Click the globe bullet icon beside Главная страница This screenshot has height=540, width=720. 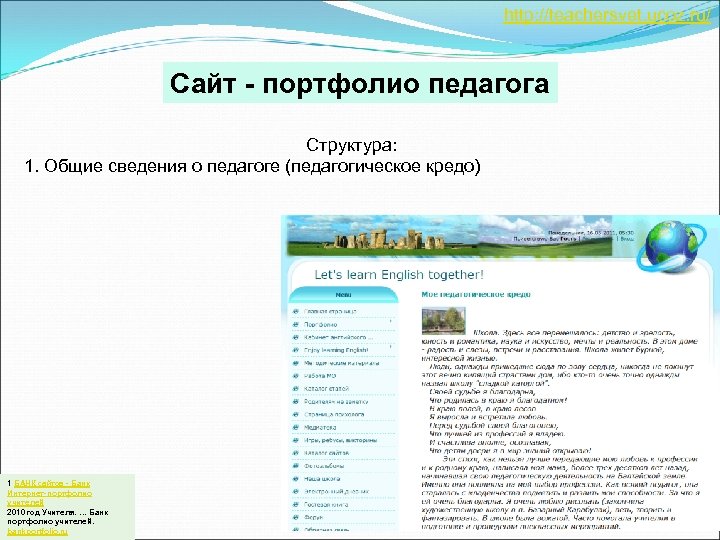(296, 311)
